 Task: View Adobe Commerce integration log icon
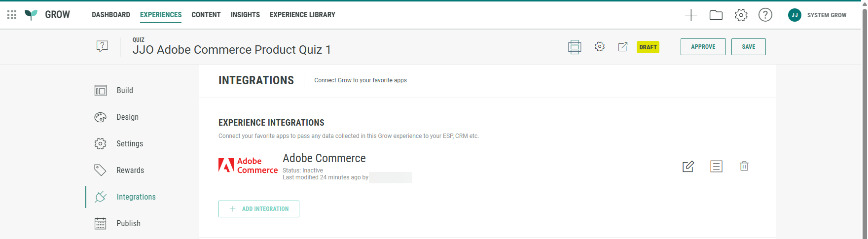pyautogui.click(x=716, y=167)
